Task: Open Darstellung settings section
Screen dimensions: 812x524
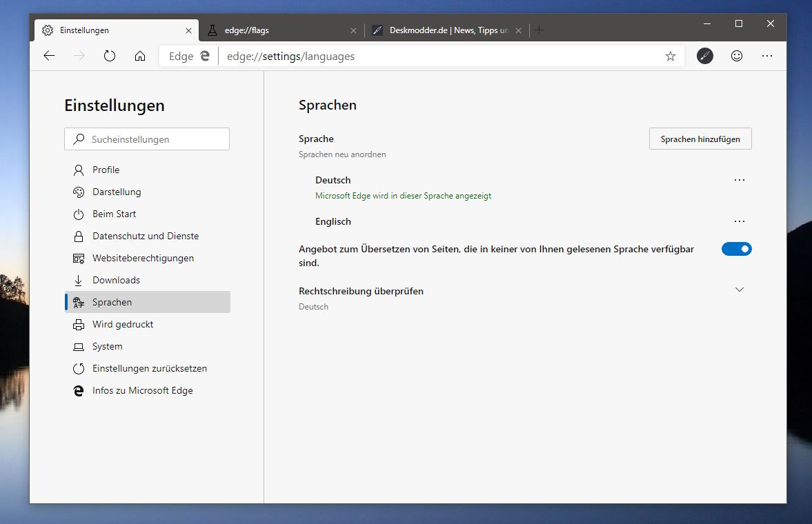Action: click(148, 192)
